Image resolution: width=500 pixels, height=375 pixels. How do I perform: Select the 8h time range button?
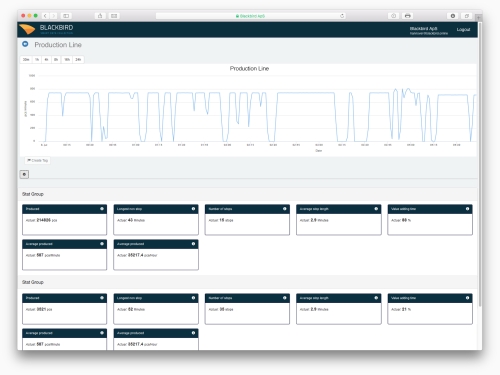56,59
